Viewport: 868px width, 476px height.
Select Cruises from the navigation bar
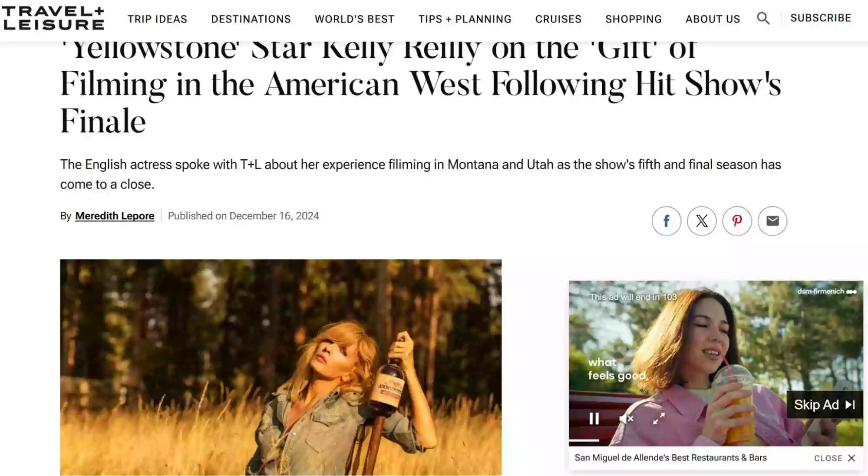tap(558, 19)
